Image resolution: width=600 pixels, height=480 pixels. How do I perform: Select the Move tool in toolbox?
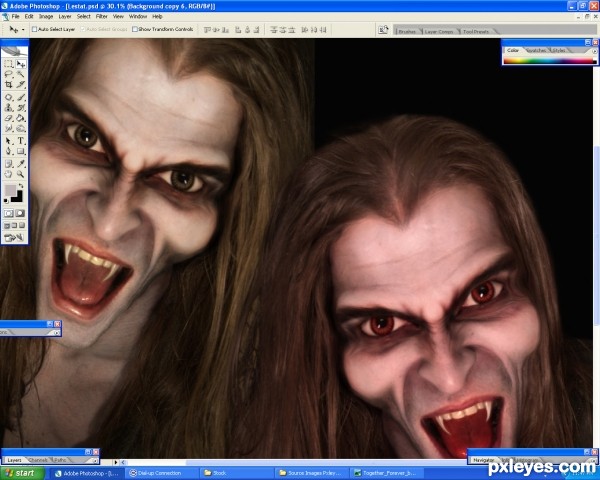pyautogui.click(x=21, y=64)
